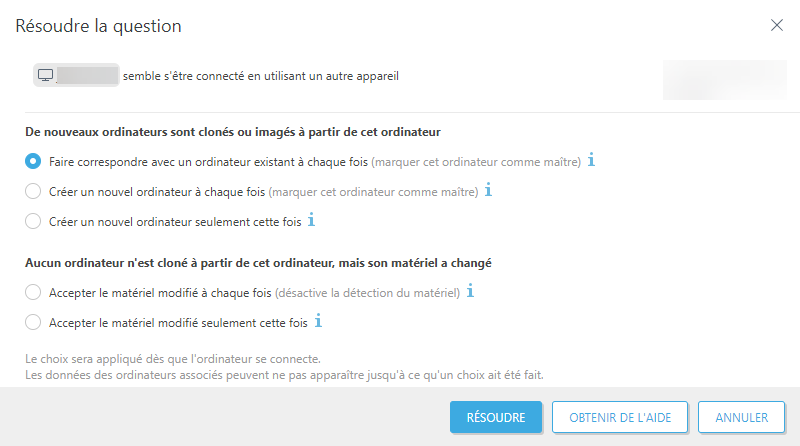Image resolution: width=800 pixels, height=446 pixels.
Task: Click info icon beside 'Créer un nouvel ordinateur à chaque fois'
Action: (x=488, y=190)
